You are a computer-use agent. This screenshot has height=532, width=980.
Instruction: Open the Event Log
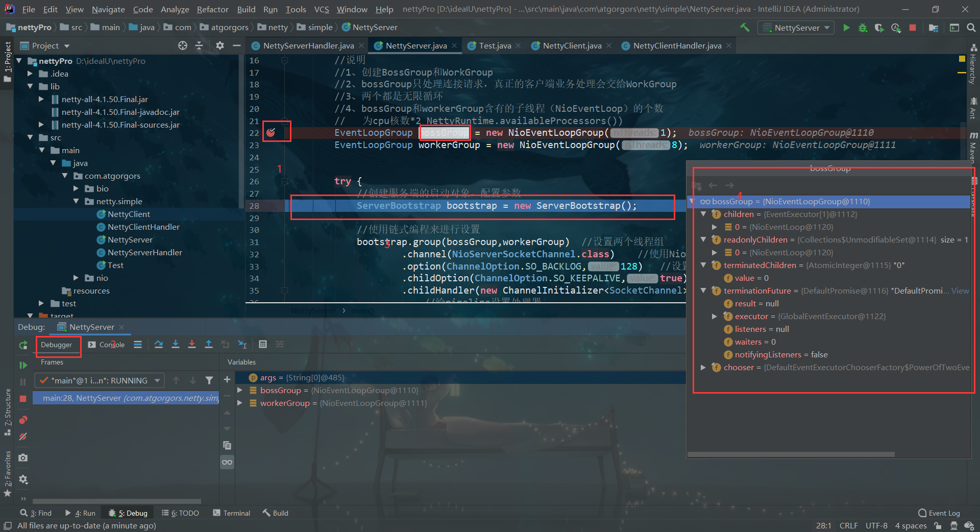tap(939, 513)
